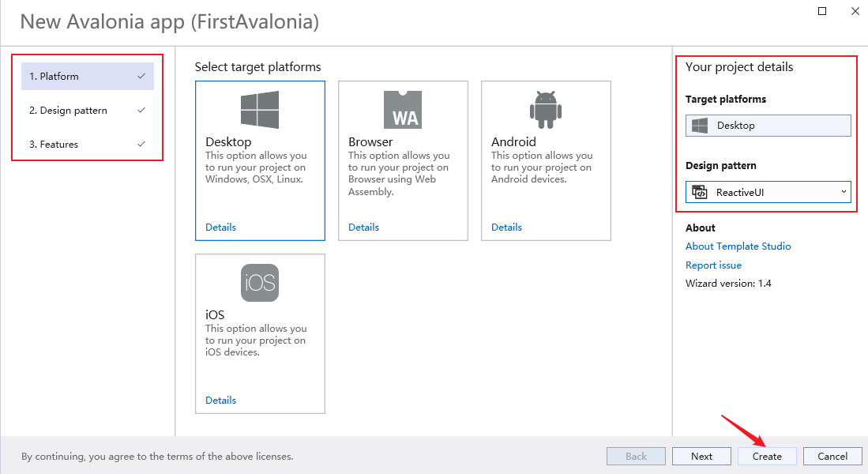Screen dimensions: 868x474
Task: Click the Design pattern label in project details
Action: 721,166
